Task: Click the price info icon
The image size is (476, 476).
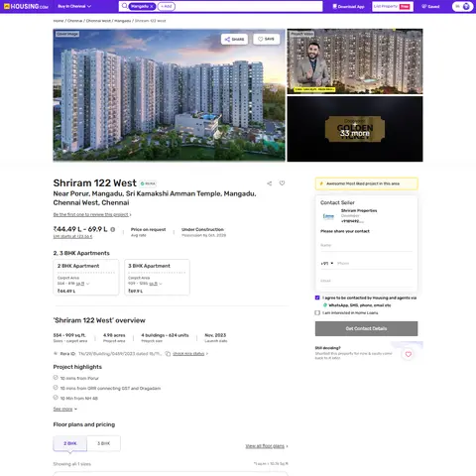Action: (x=113, y=229)
